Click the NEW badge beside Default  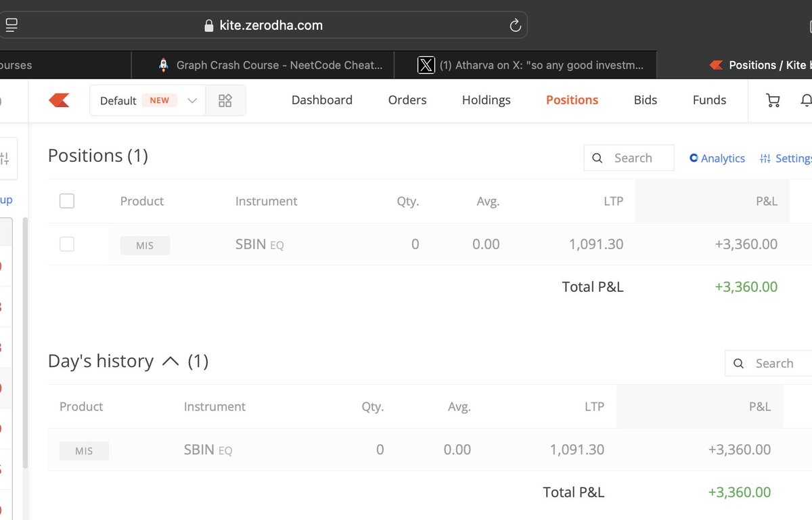pyautogui.click(x=160, y=100)
